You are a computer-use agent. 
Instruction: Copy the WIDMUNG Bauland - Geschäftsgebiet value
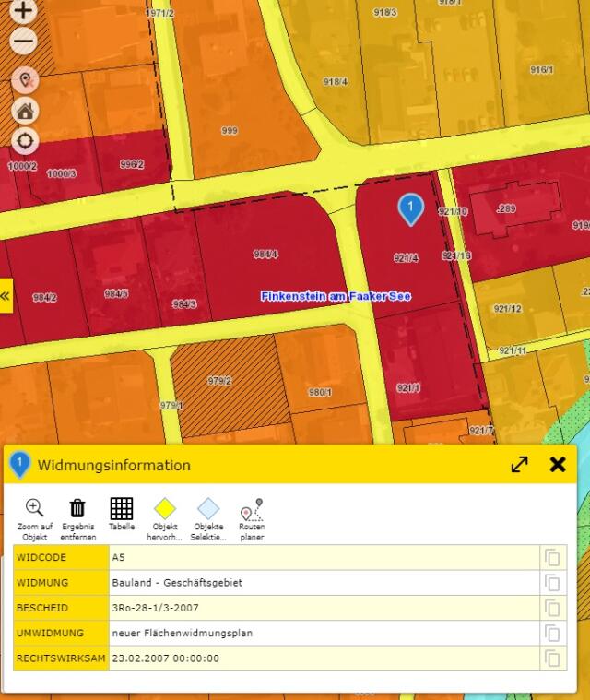pos(552,582)
